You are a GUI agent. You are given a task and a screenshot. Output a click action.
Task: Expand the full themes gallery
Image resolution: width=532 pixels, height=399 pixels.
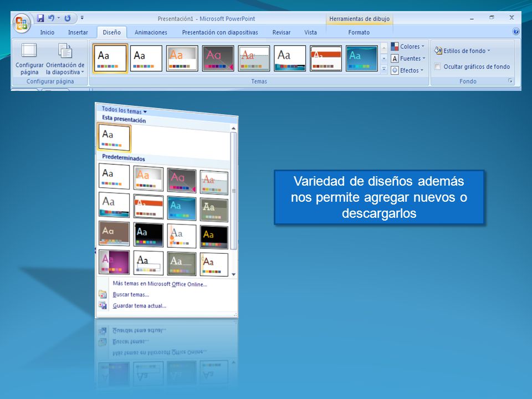coord(383,69)
